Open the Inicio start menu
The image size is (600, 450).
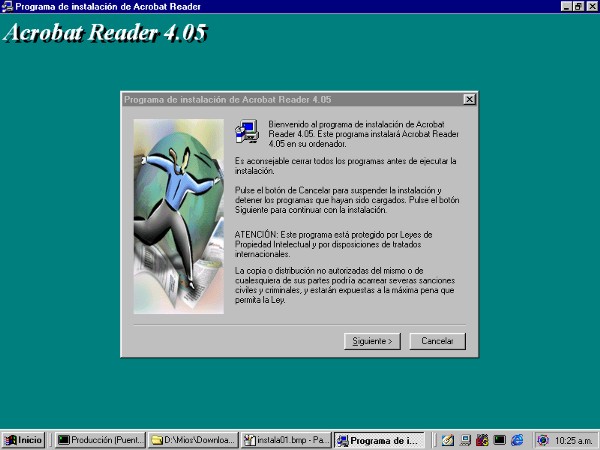click(x=24, y=439)
